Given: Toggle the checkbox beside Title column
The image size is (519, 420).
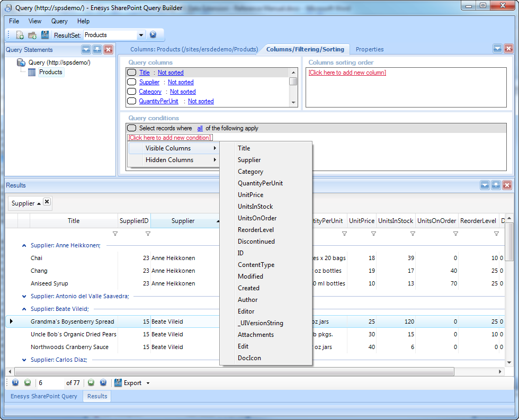Looking at the screenshot, I should coord(132,73).
